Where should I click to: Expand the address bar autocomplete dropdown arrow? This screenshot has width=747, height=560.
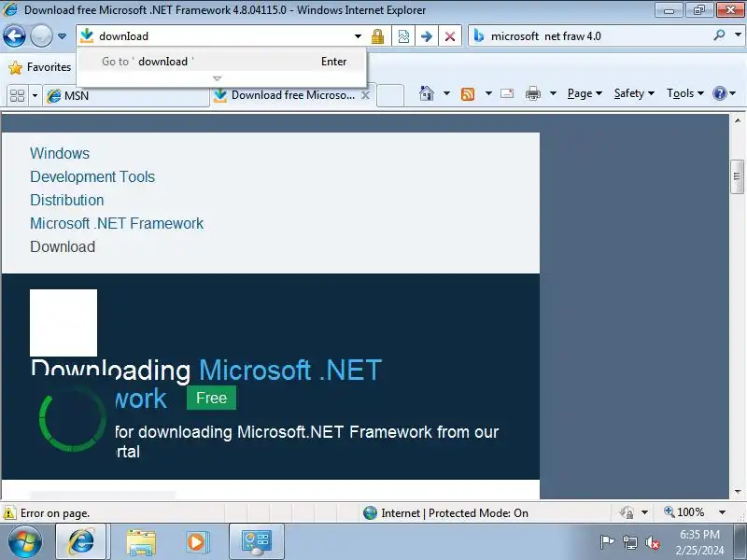[358, 36]
